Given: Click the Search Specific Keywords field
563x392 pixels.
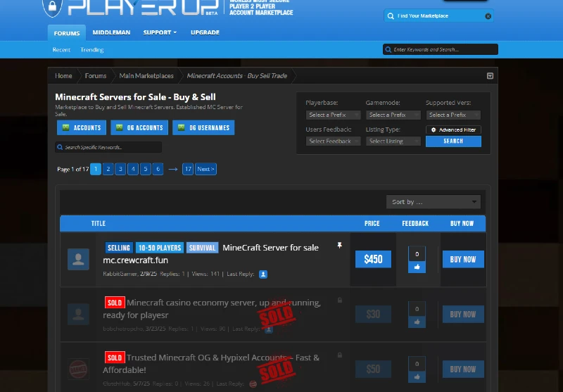Looking at the screenshot, I should tap(108, 147).
